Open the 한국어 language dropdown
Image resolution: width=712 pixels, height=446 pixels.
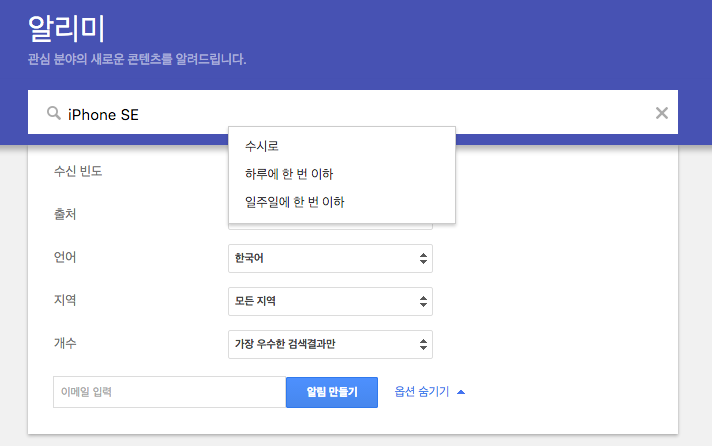pyautogui.click(x=330, y=258)
